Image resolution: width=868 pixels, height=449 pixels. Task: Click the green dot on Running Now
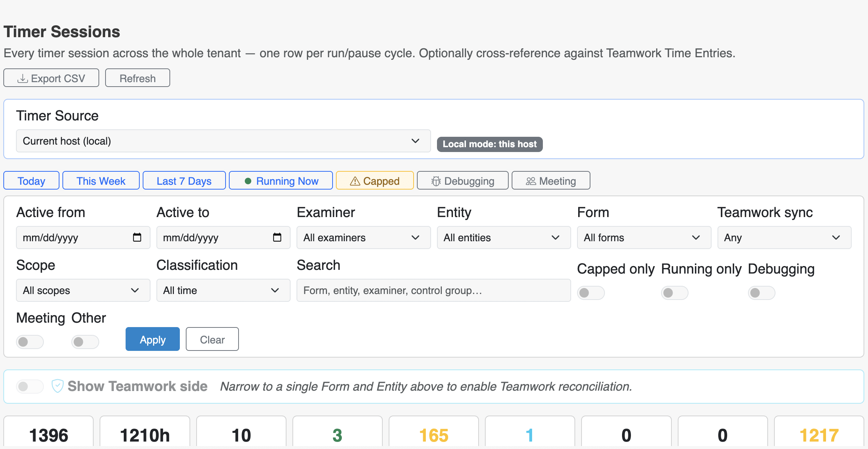(248, 181)
